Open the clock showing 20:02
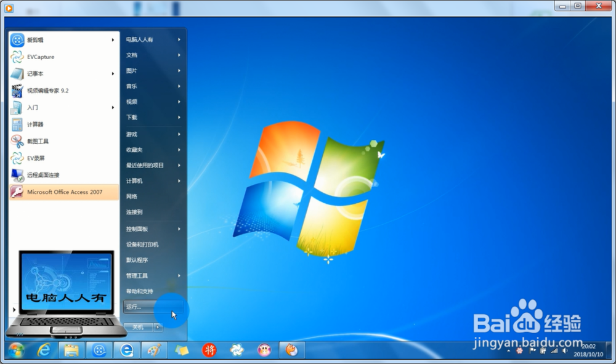The height and width of the screenshot is (364, 616). (588, 350)
